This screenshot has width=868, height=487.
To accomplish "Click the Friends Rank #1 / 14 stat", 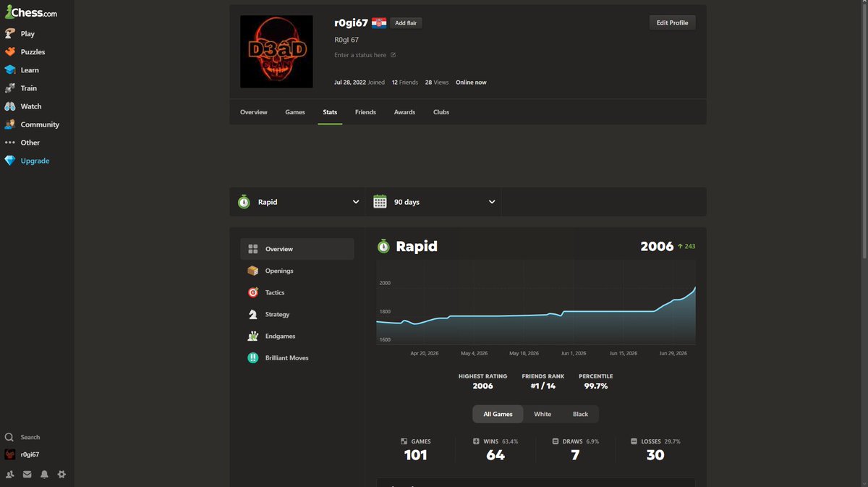I will pyautogui.click(x=542, y=381).
